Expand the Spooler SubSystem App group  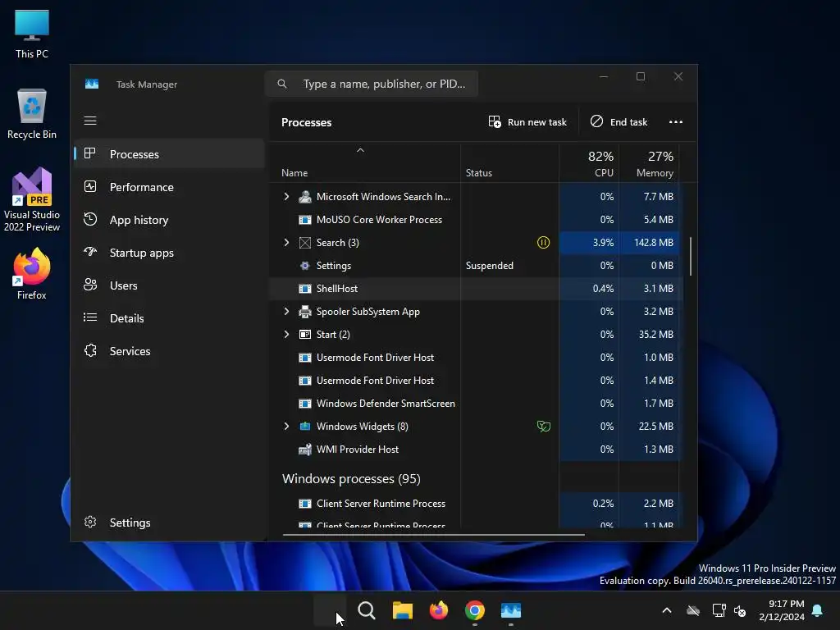tap(286, 311)
